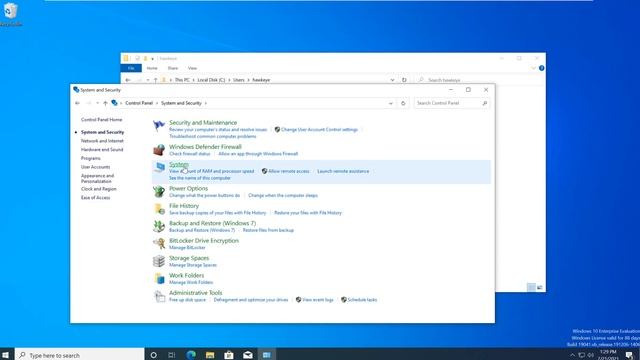Open Mail from the taskbar
This screenshot has width=640, height=360.
(247, 355)
